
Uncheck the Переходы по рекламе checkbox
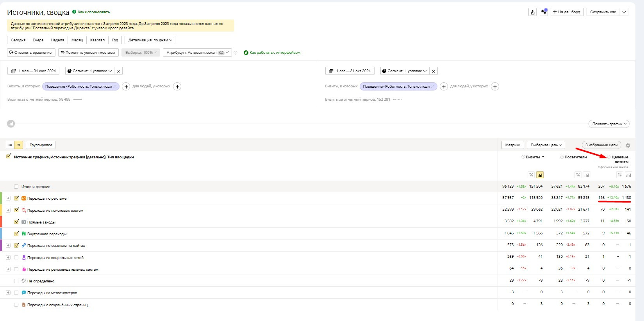pos(16,198)
